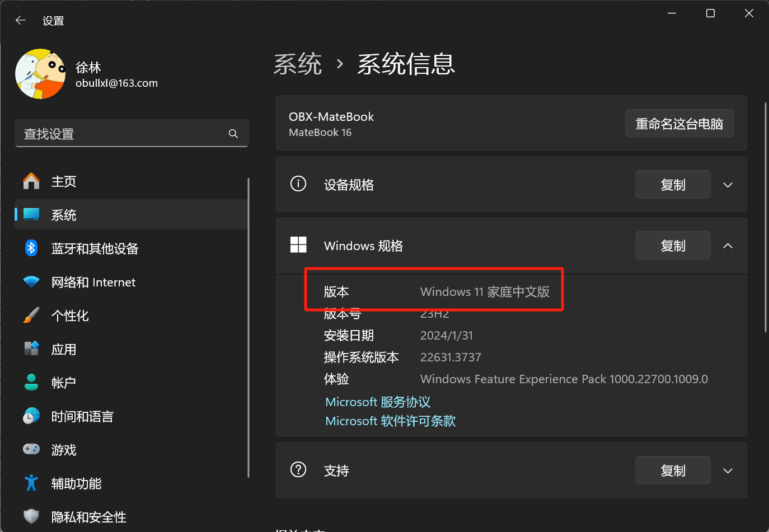Image resolution: width=769 pixels, height=532 pixels.
Task: Select 蓝牙和其他设备 in sidebar
Action: 131,248
